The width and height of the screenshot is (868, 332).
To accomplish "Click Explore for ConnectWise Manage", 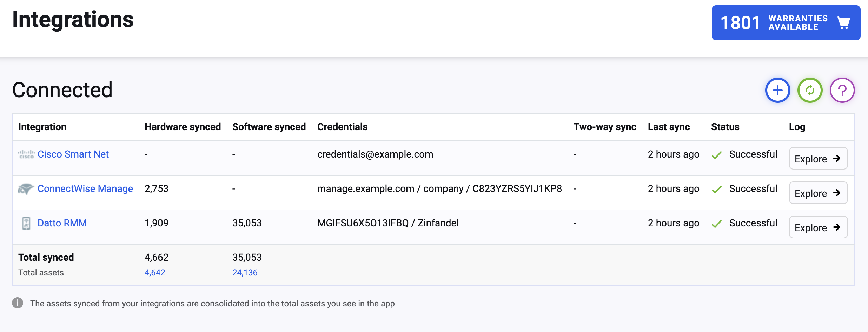I will click(818, 193).
